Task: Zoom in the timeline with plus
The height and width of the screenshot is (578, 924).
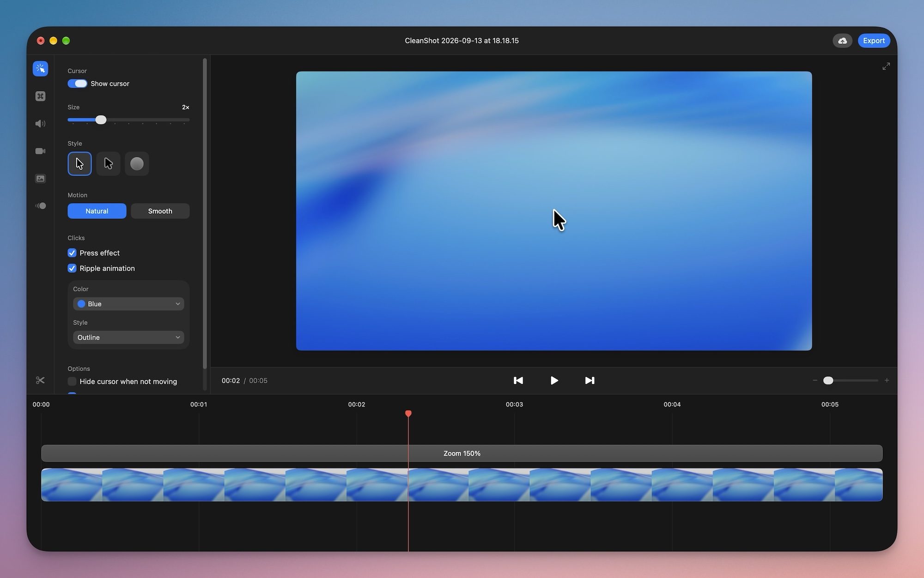Action: point(887,380)
